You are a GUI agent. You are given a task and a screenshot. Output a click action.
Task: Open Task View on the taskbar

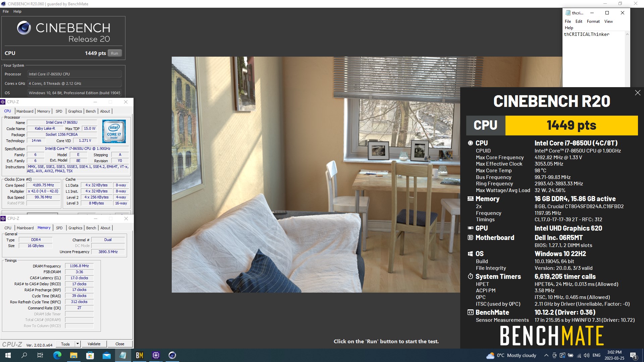40,355
